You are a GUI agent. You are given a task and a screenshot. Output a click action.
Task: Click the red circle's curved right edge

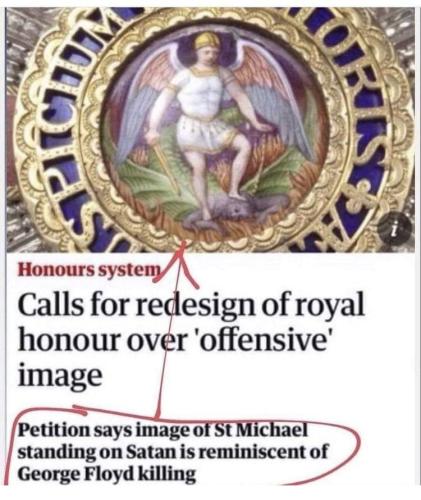click(357, 448)
